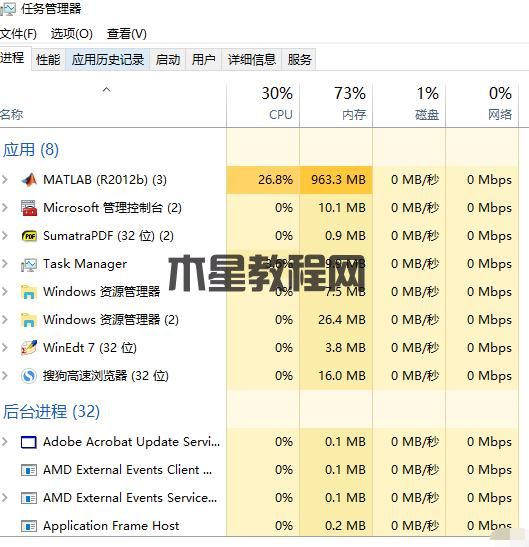Select the Task Manager process icon
This screenshot has width=529, height=547.
point(29,264)
